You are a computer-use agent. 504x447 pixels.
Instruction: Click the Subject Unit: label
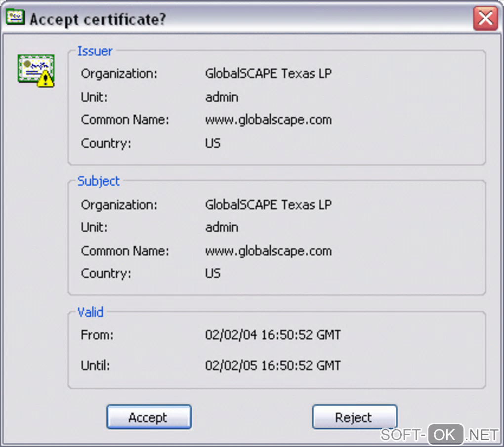tap(94, 228)
